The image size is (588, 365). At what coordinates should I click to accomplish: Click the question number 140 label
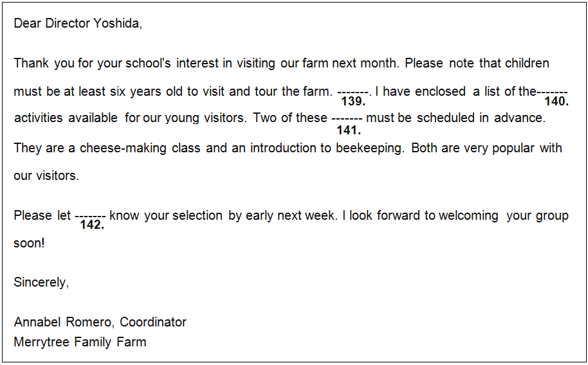coord(556,102)
